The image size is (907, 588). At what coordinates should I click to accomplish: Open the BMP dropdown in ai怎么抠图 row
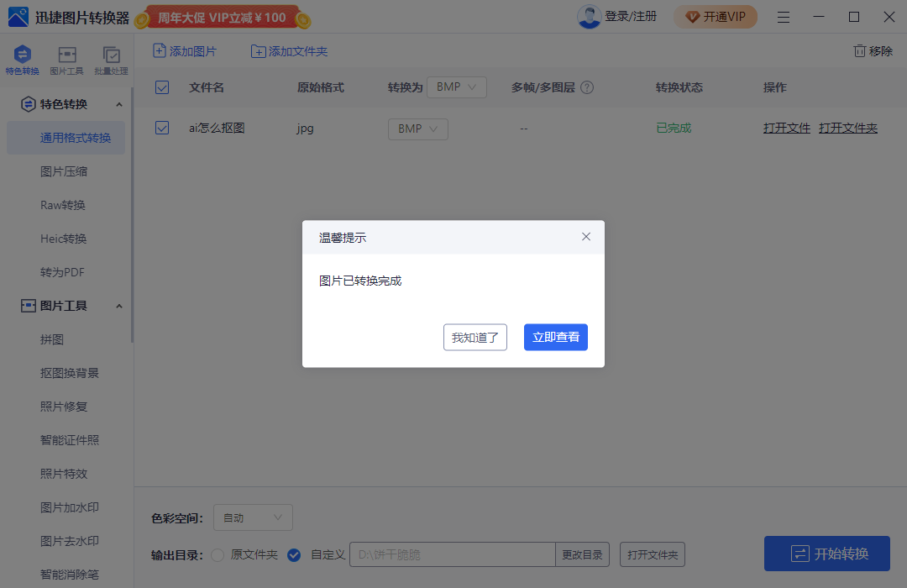coord(417,129)
